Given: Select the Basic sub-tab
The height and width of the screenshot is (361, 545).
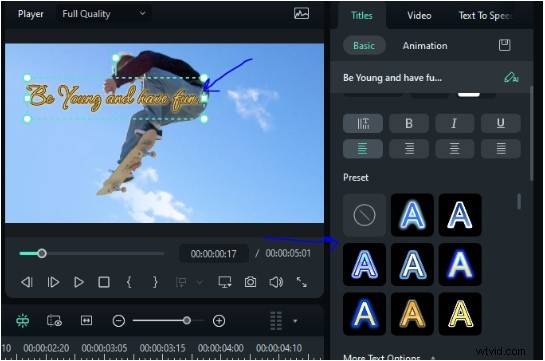Looking at the screenshot, I should 364,46.
